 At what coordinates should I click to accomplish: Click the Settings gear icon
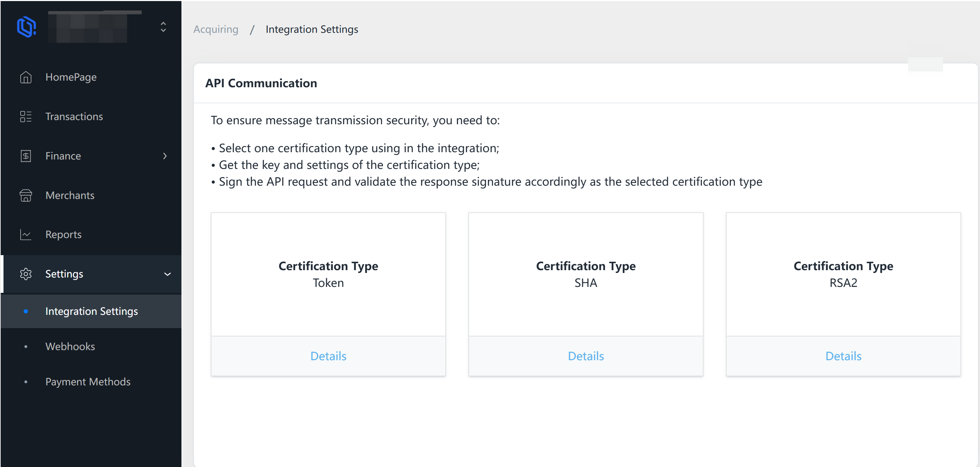coord(25,274)
